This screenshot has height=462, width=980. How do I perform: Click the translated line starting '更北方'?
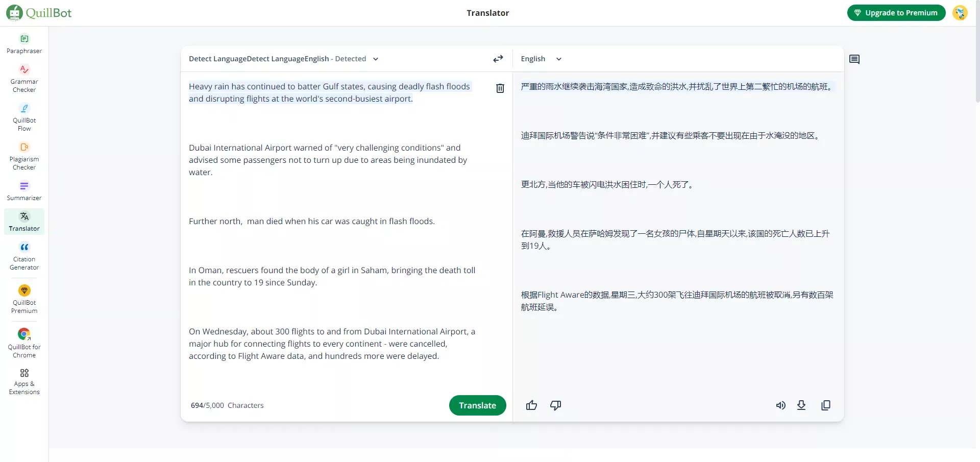pyautogui.click(x=608, y=184)
